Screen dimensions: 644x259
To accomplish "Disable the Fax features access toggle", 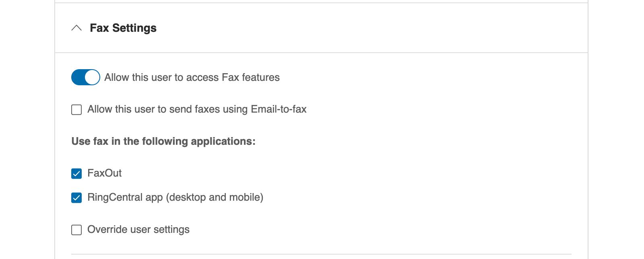I will point(85,77).
